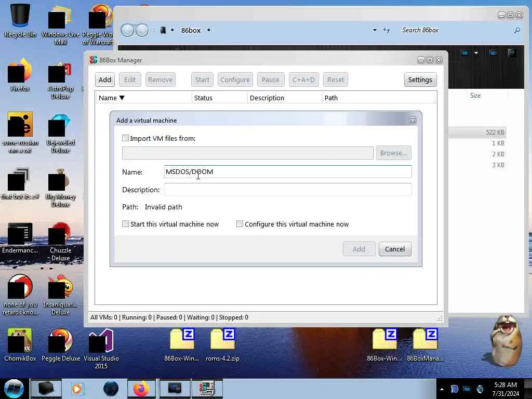Expand the 86box breadcrumb arrow
Screen dimensions: 532x399
pyautogui.click(x=209, y=30)
